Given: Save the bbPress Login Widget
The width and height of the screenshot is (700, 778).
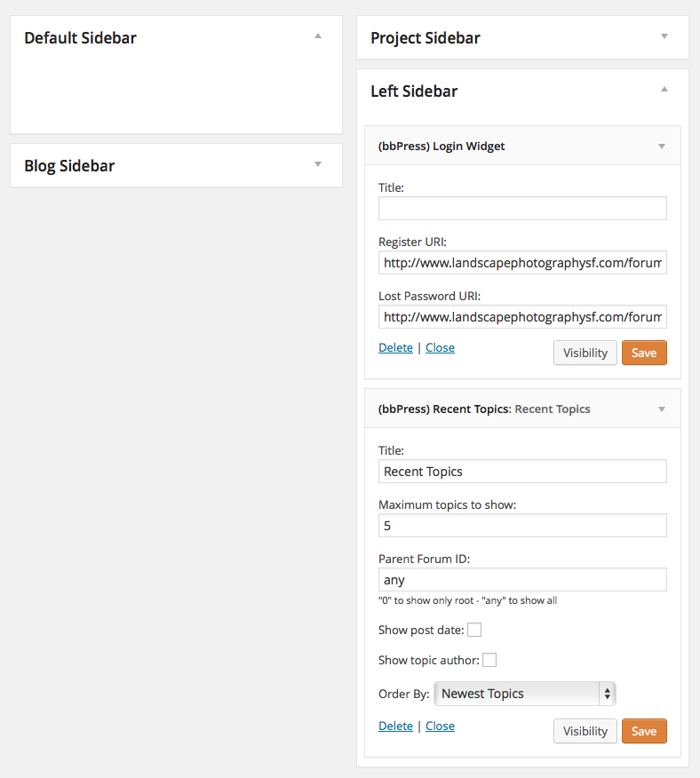Looking at the screenshot, I should click(x=644, y=353).
